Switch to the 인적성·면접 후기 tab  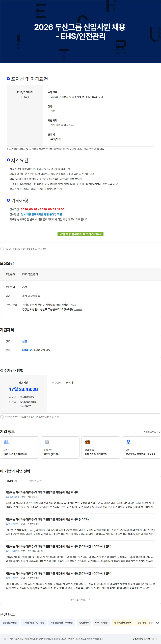point(35,481)
